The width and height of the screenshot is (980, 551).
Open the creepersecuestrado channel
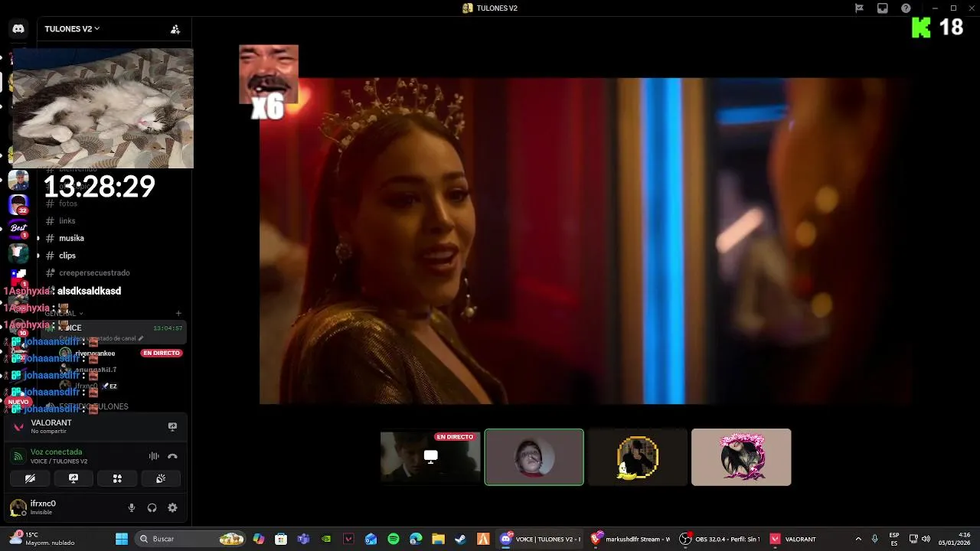point(94,272)
